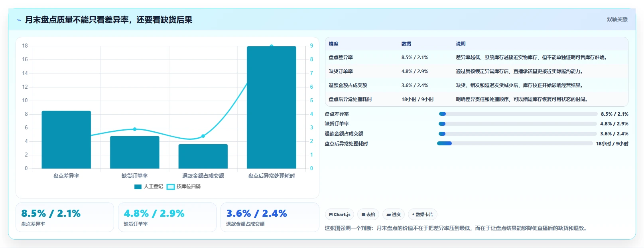Click the summary sentence starting 这张图强调

click(457, 228)
